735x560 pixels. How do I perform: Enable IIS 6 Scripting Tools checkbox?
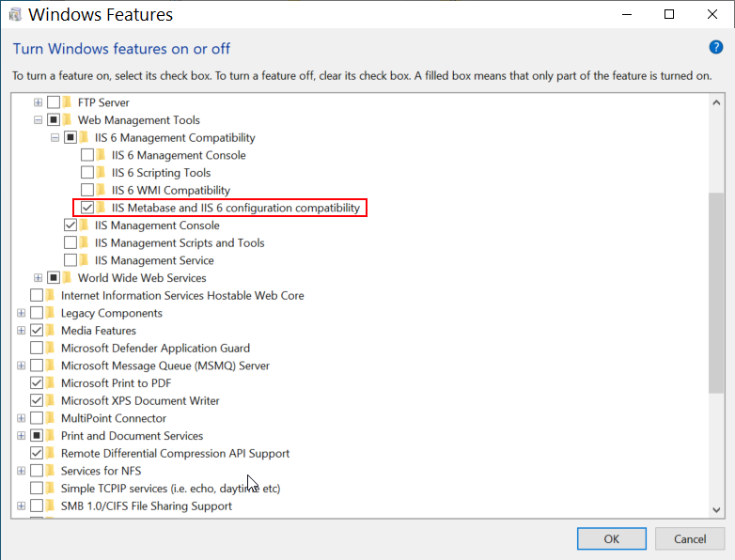coord(87,173)
